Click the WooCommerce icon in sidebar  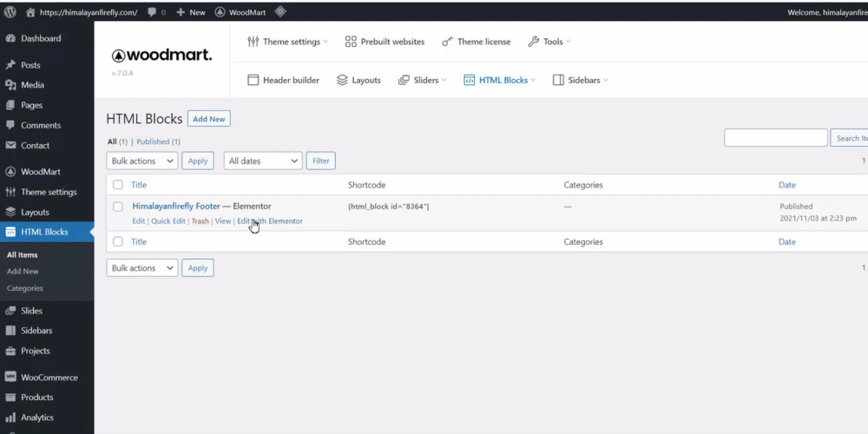[10, 377]
